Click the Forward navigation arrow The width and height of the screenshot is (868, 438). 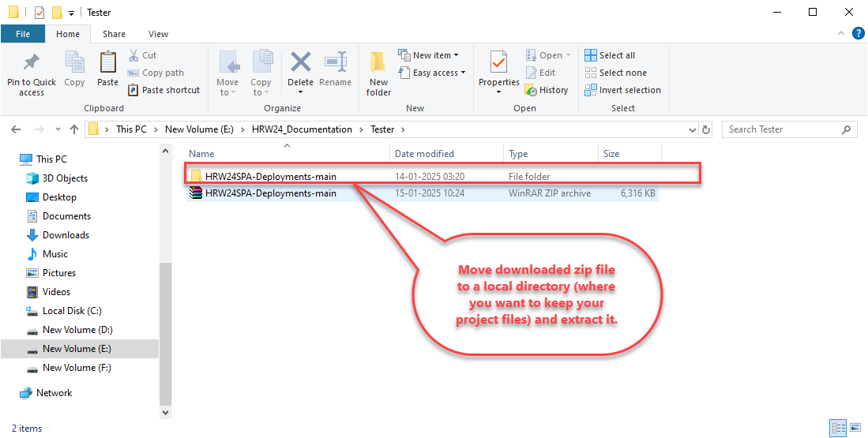pyautogui.click(x=39, y=129)
